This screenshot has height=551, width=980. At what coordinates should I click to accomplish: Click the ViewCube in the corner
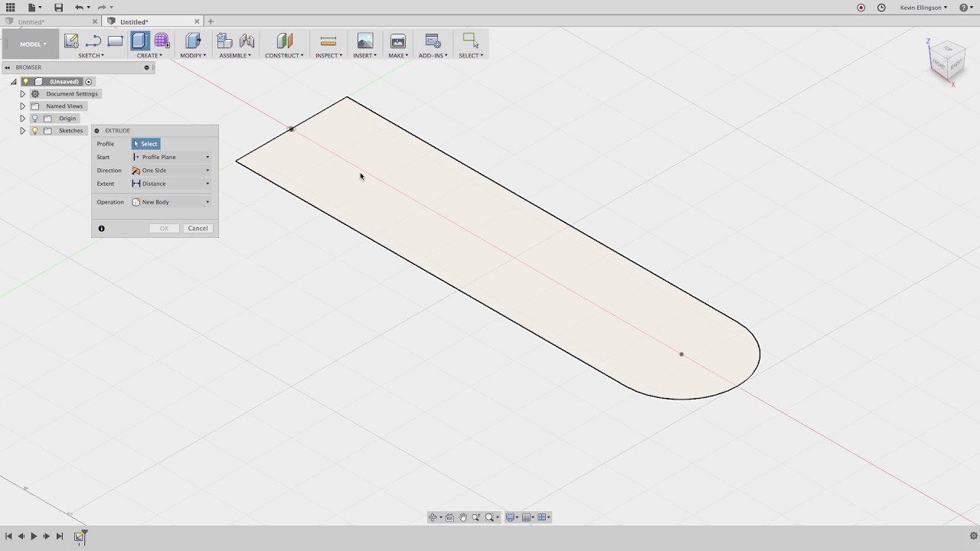click(x=947, y=60)
